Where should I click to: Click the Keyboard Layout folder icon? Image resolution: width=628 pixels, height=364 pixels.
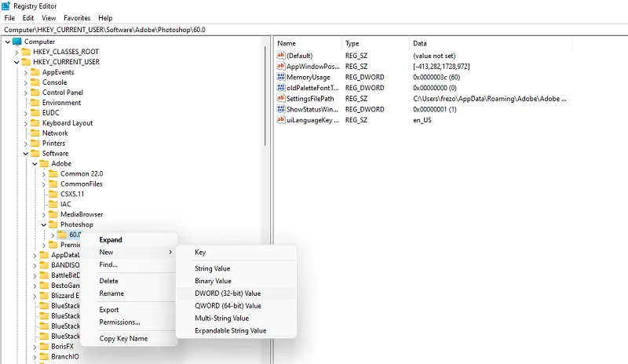pos(35,123)
